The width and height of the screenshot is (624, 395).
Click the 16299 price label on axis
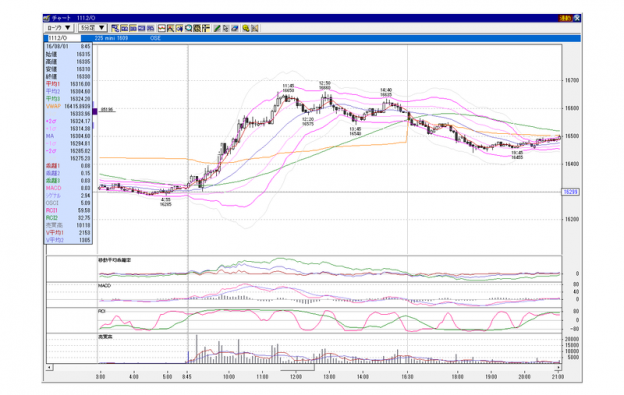(570, 192)
